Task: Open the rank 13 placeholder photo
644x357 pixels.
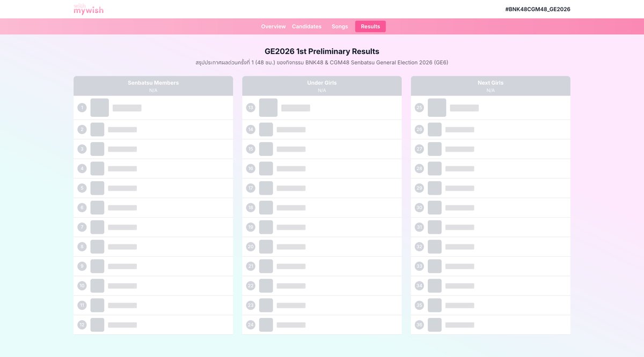Action: (x=268, y=108)
